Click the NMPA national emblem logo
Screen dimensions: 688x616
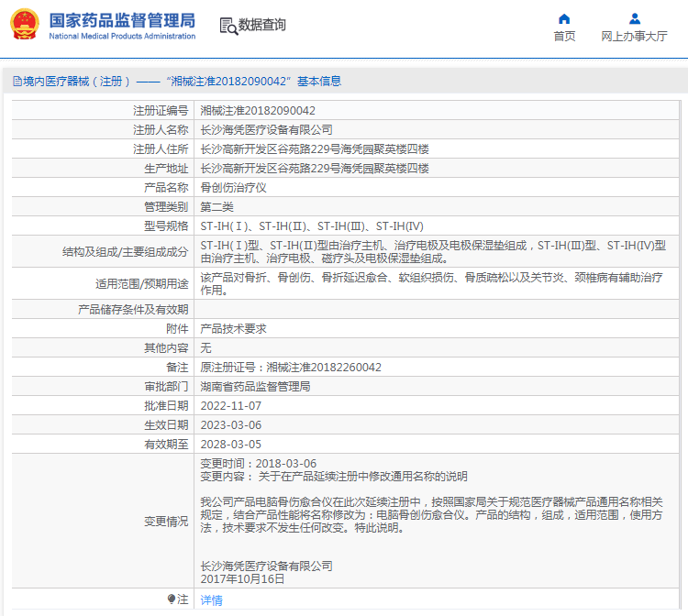click(x=24, y=25)
